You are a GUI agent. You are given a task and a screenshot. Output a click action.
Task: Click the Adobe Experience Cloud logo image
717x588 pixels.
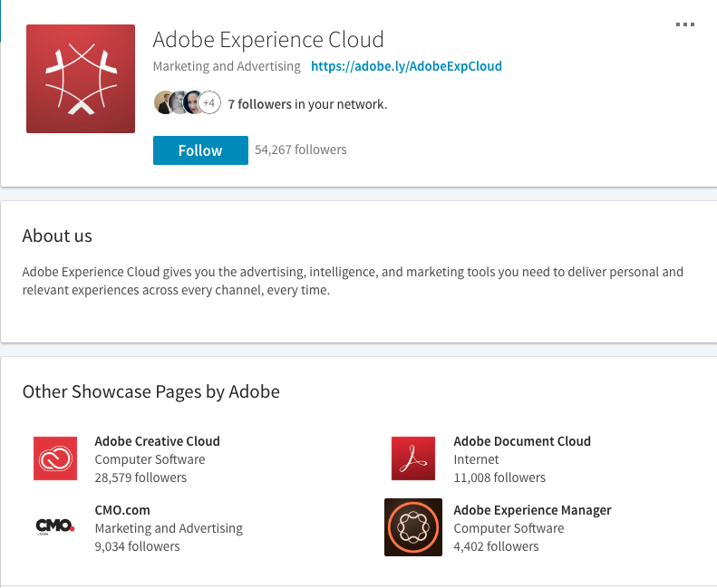click(x=81, y=79)
